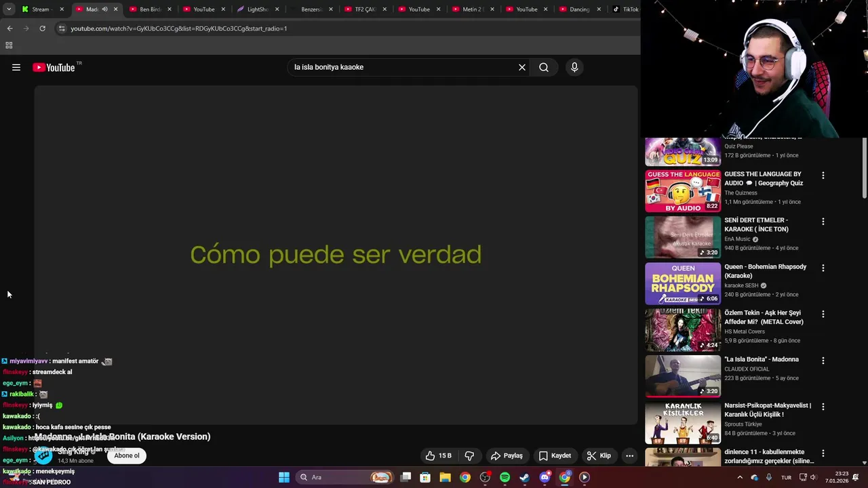The width and height of the screenshot is (868, 488).
Task: Dislike the video with thumbs-down
Action: [469, 455]
